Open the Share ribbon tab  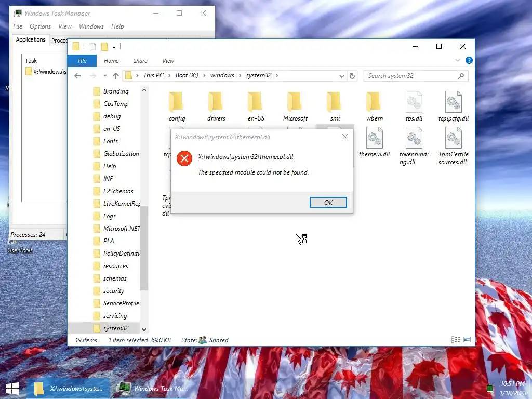pos(140,61)
